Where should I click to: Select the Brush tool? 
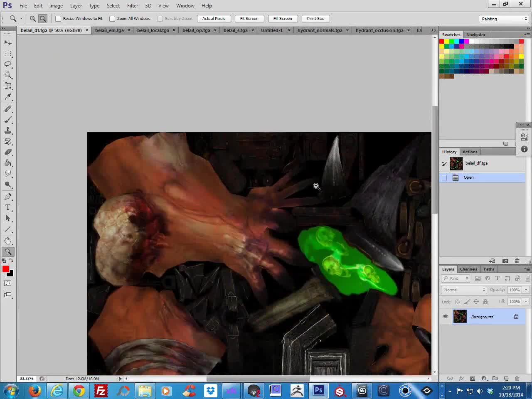pos(8,120)
